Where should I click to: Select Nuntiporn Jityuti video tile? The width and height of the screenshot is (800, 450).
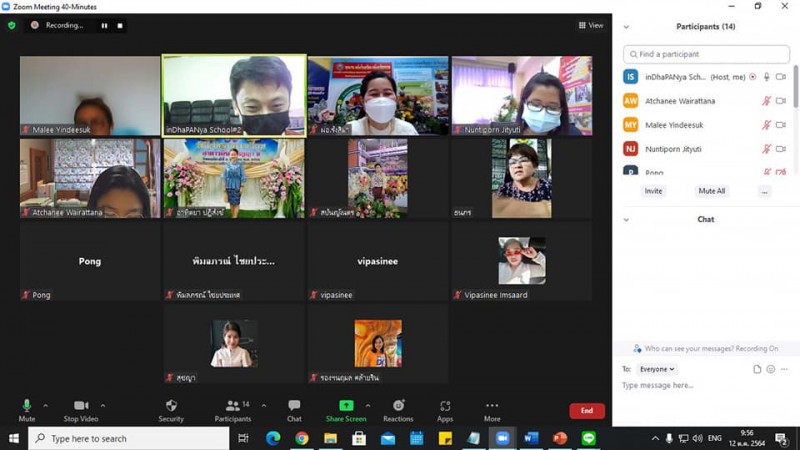(521, 95)
